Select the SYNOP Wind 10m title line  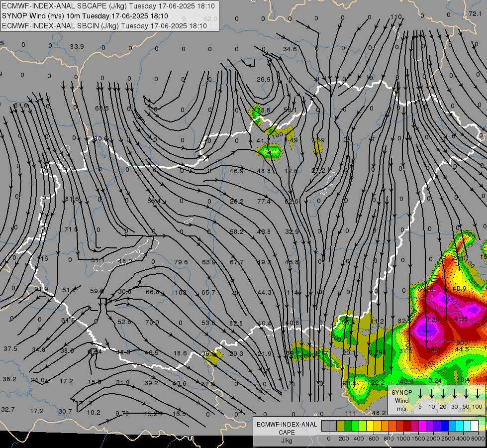click(x=85, y=16)
